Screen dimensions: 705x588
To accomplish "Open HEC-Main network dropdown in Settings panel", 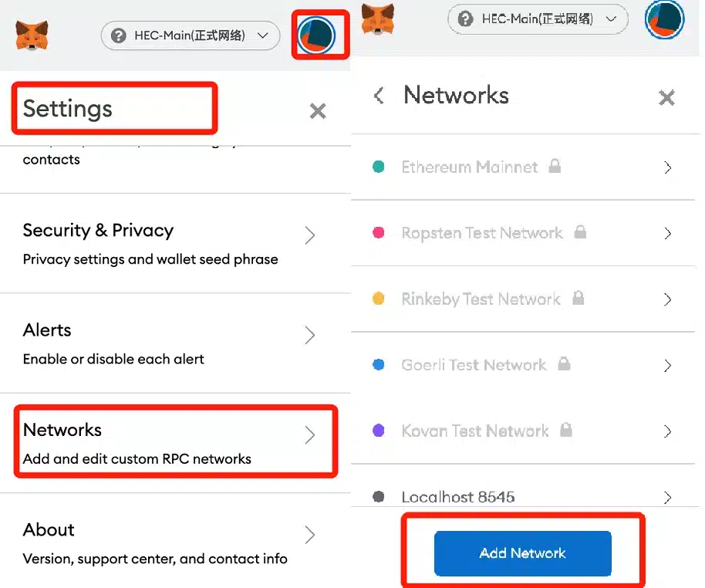I will (191, 35).
